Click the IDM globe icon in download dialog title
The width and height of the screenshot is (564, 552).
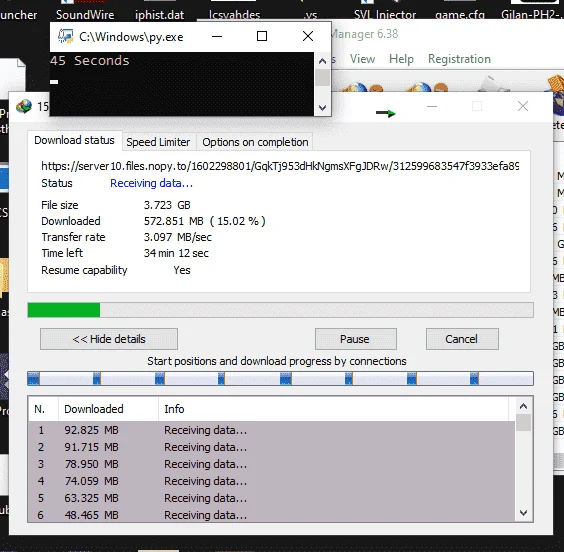pos(24,106)
